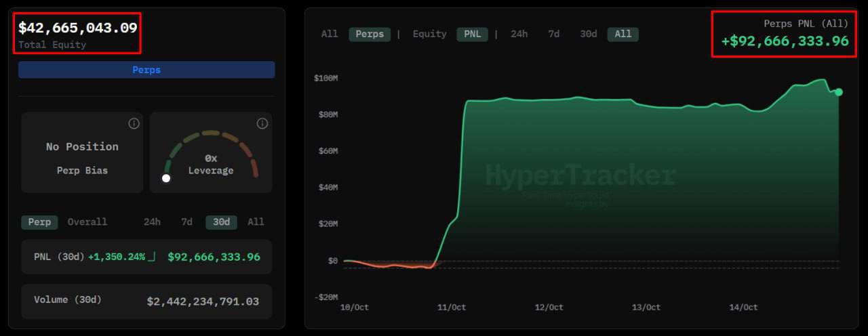The height and width of the screenshot is (336, 868).
Task: Select the highlighted 30d range in stats panel
Action: click(x=221, y=222)
